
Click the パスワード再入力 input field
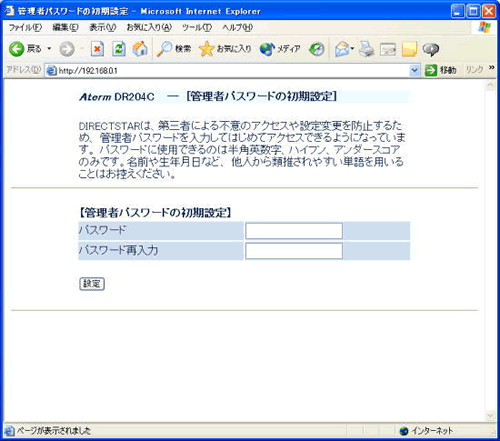294,251
